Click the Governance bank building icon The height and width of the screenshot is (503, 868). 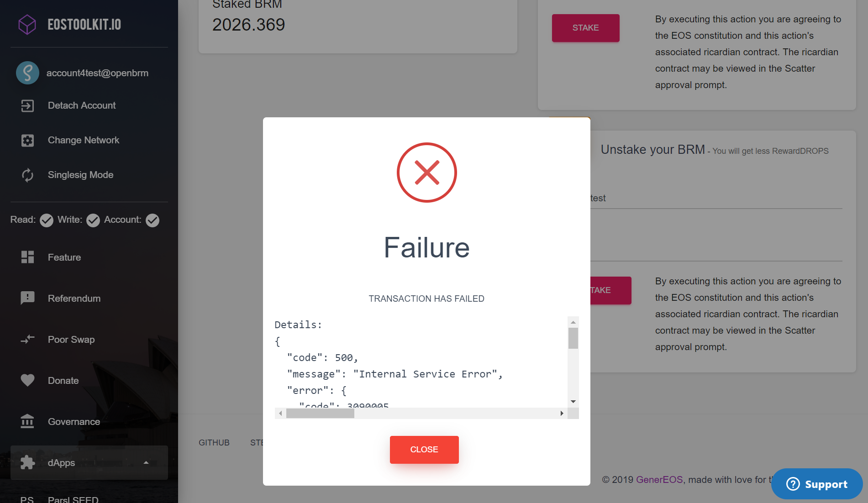(x=27, y=421)
